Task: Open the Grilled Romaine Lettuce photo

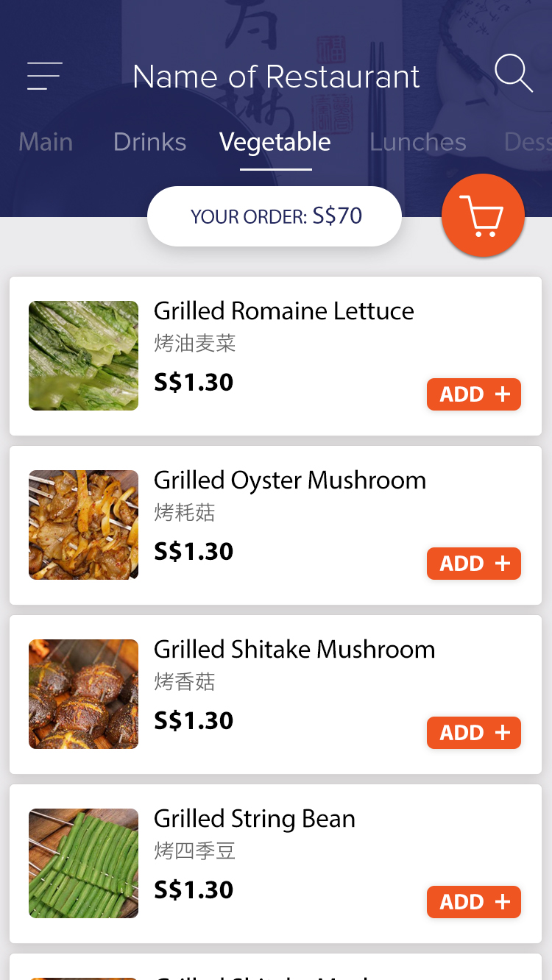Action: (x=83, y=355)
